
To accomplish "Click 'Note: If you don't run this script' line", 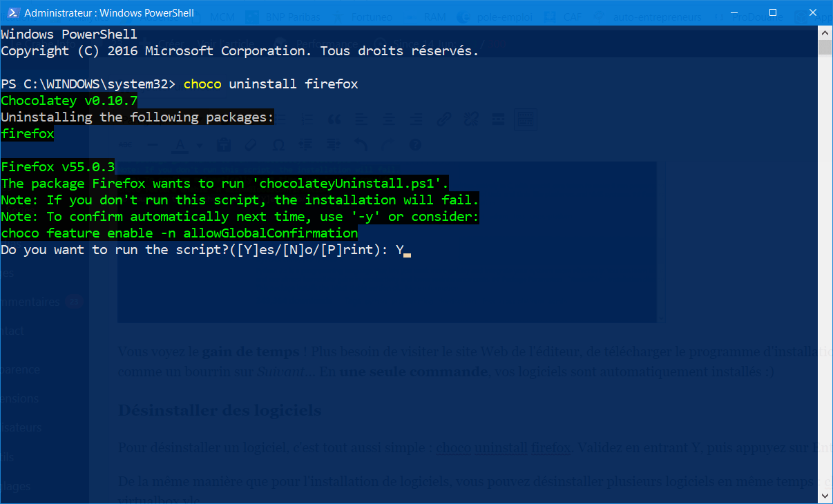I will coord(240,200).
